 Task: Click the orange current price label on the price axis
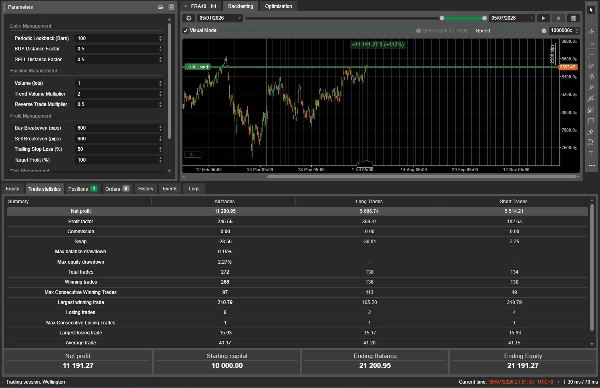coord(568,67)
